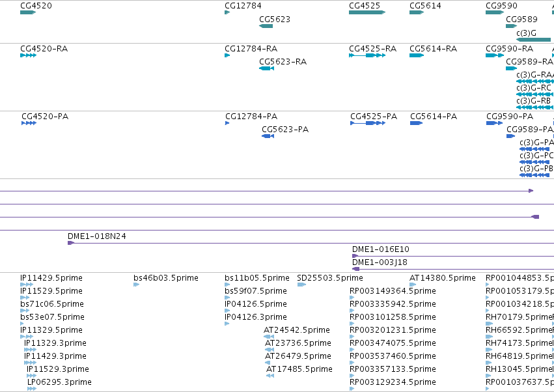Image resolution: width=554 pixels, height=392 pixels.
Task: Click the IP11529.5prime EST label
Action: click(51, 291)
